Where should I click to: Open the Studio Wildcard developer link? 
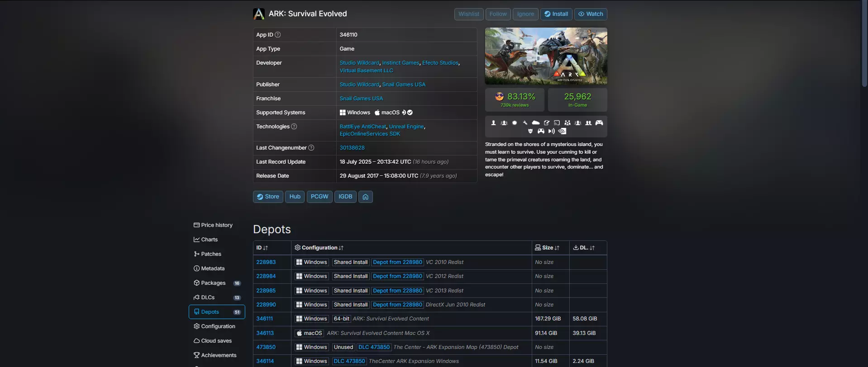pyautogui.click(x=359, y=63)
